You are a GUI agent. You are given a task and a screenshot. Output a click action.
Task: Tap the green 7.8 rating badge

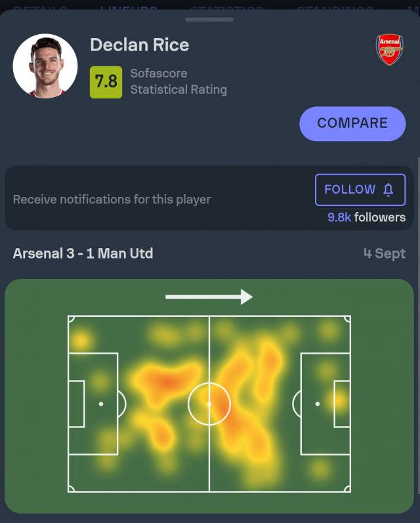point(106,81)
